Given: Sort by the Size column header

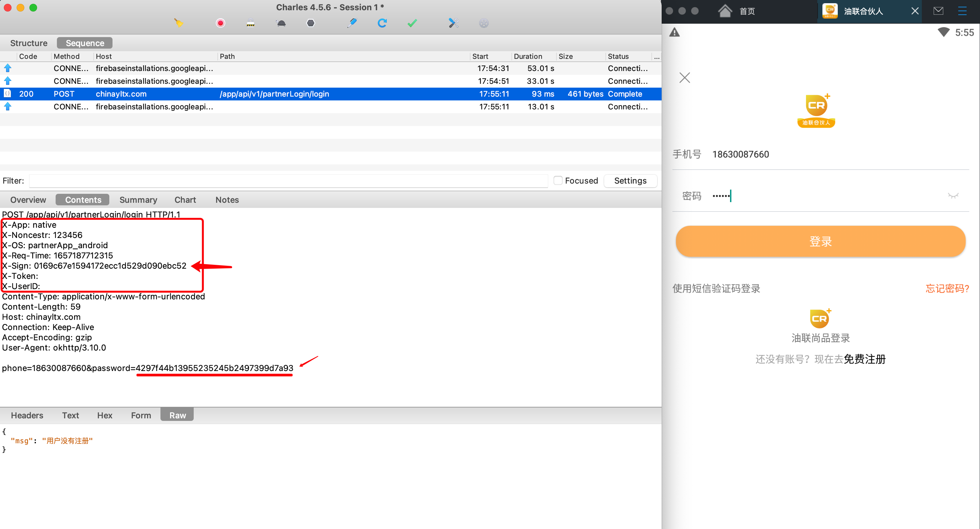Looking at the screenshot, I should (x=580, y=56).
